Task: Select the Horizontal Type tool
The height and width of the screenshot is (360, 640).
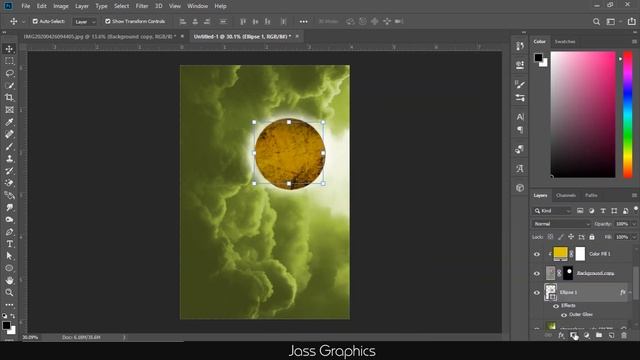Action: (x=9, y=244)
